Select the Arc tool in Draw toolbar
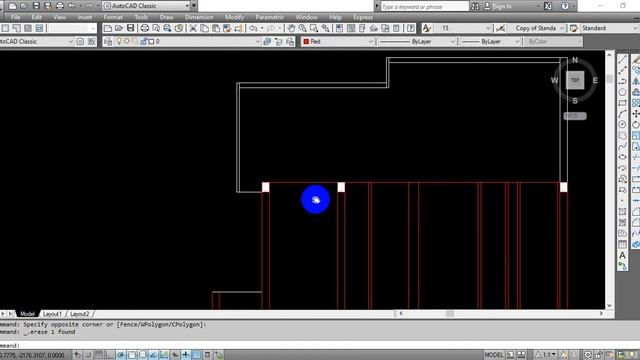The width and height of the screenshot is (640, 360). (x=622, y=114)
